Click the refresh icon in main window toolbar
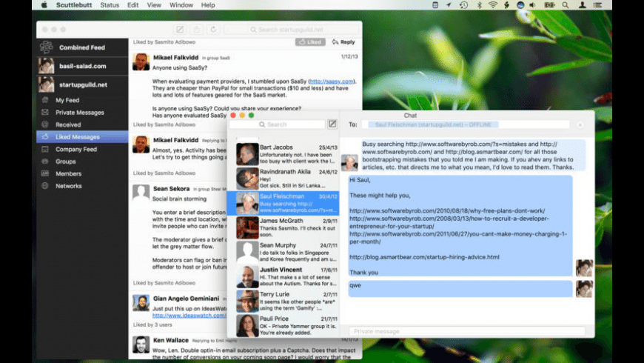The image size is (644, 363). [213, 30]
